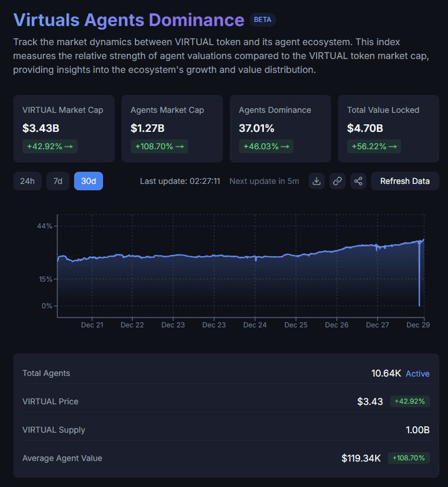
Task: Click the +46.03% change badge
Action: pyautogui.click(x=266, y=146)
